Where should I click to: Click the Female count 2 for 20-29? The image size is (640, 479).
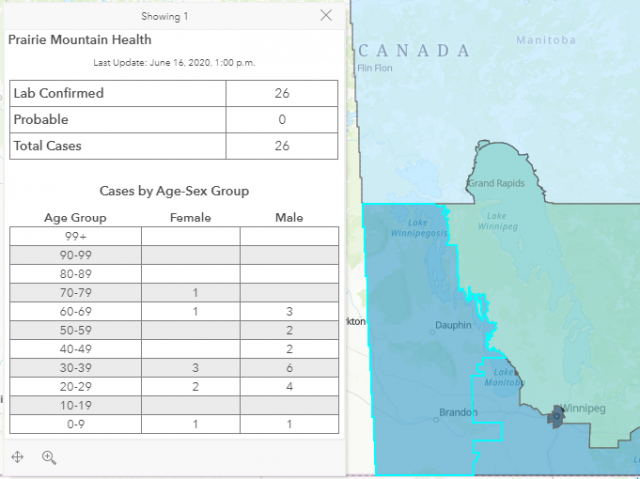[x=196, y=386]
